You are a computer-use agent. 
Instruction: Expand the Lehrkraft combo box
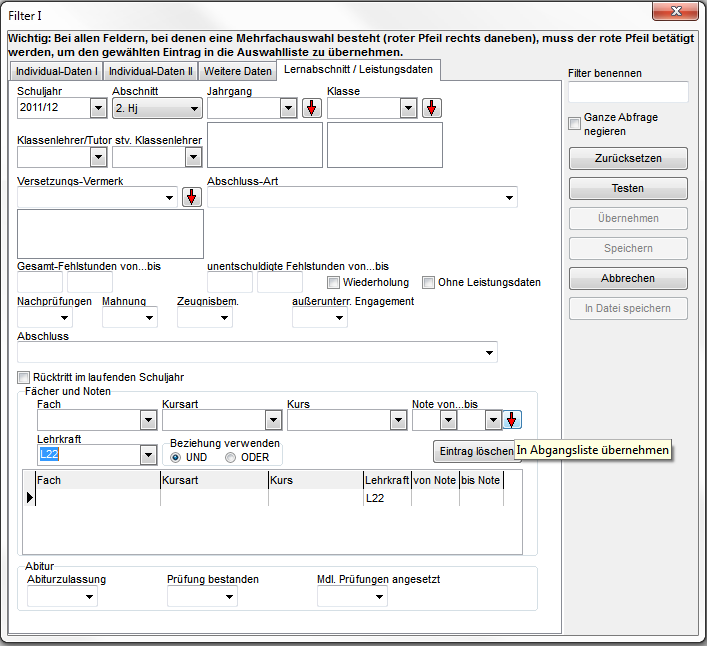coord(148,455)
